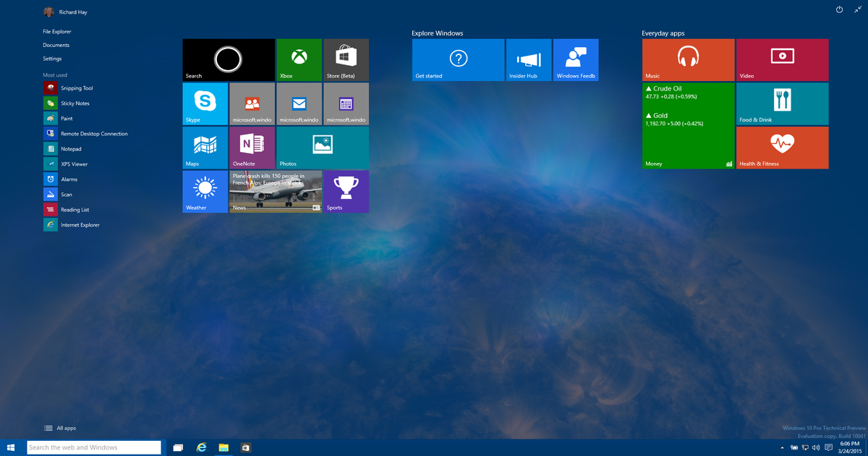Select File Explorer in the Start menu
This screenshot has width=868, height=456.
(x=56, y=31)
